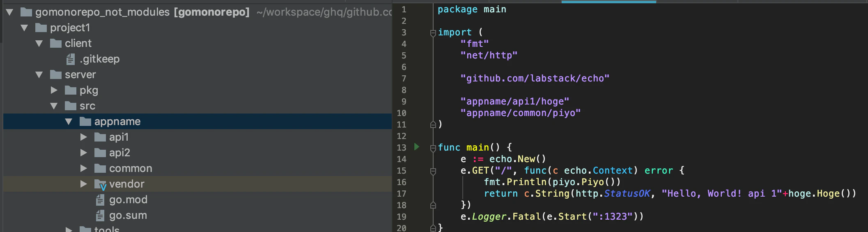Click the appname folder icon

coord(85,122)
